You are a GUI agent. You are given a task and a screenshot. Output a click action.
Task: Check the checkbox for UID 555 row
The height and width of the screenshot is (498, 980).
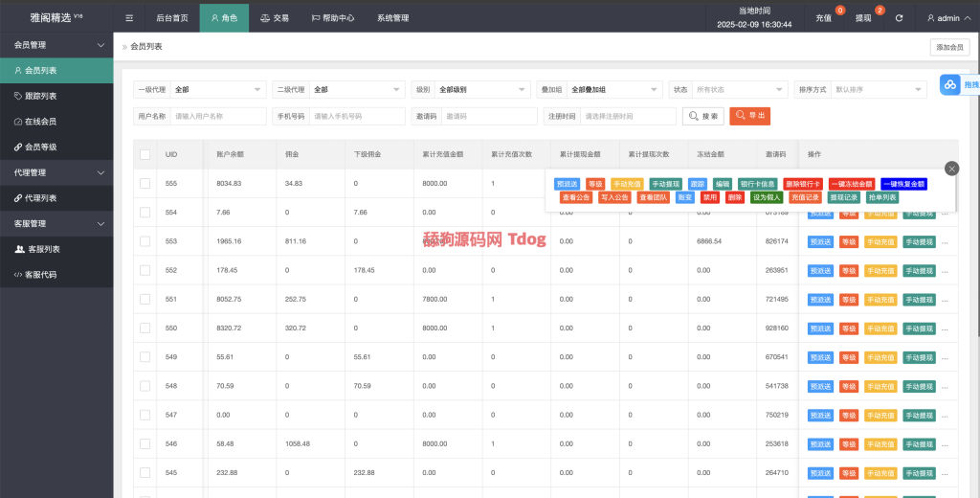click(145, 184)
